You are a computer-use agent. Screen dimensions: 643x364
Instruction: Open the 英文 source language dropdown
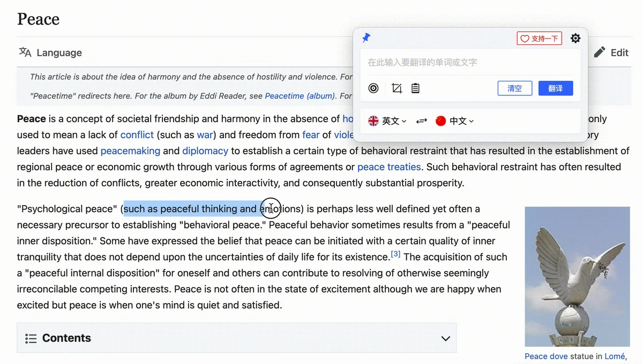pos(387,121)
